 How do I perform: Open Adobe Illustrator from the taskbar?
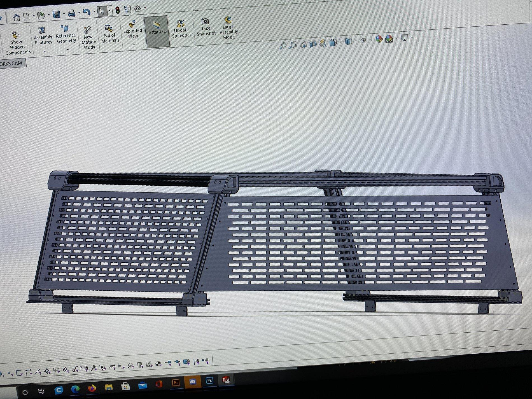tap(176, 382)
